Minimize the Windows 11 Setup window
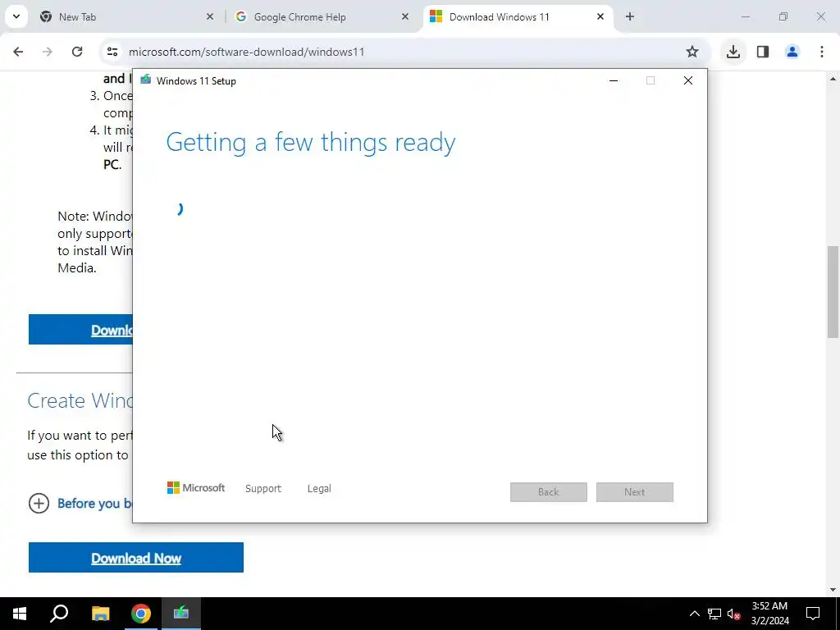 tap(614, 80)
